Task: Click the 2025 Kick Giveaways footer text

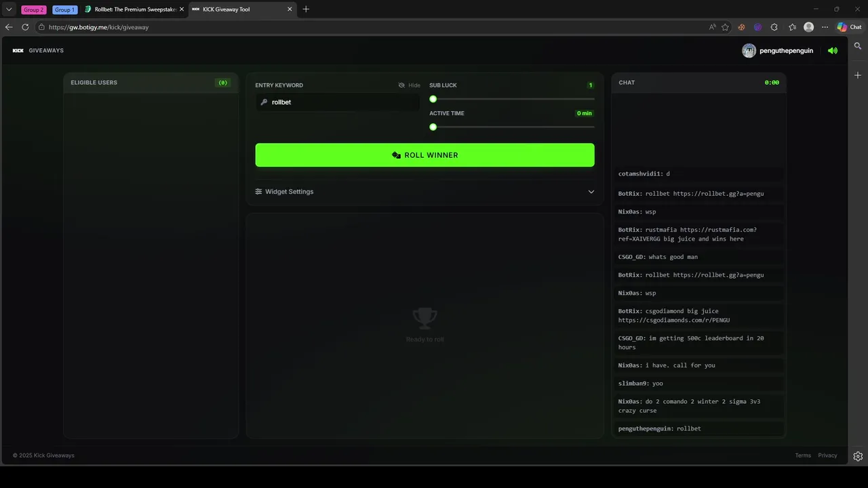Action: [43, 455]
